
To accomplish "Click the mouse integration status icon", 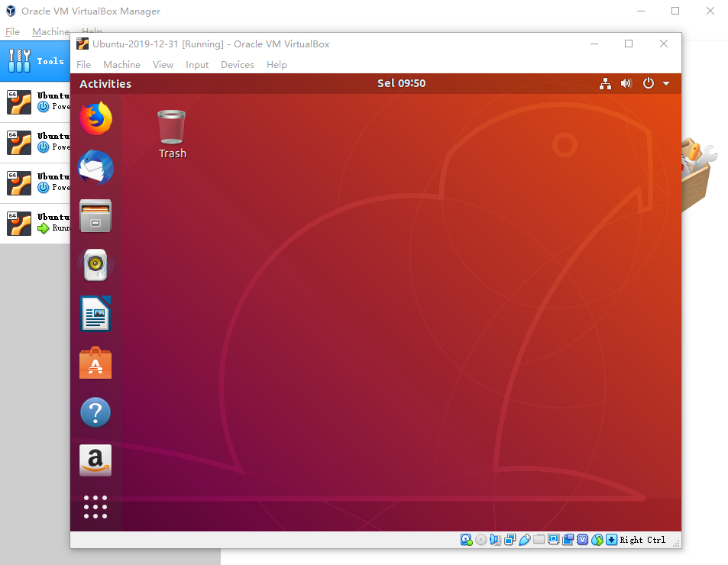I will [597, 540].
